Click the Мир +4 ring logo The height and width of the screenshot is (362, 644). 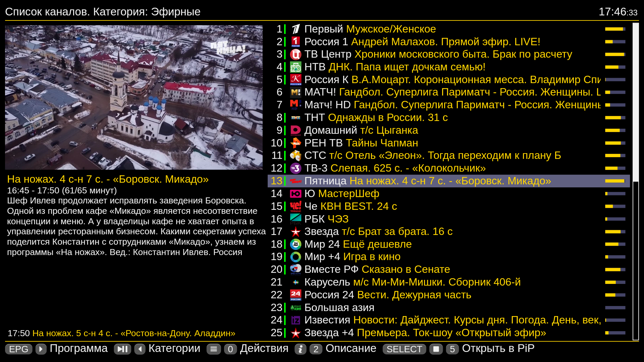[x=296, y=257]
